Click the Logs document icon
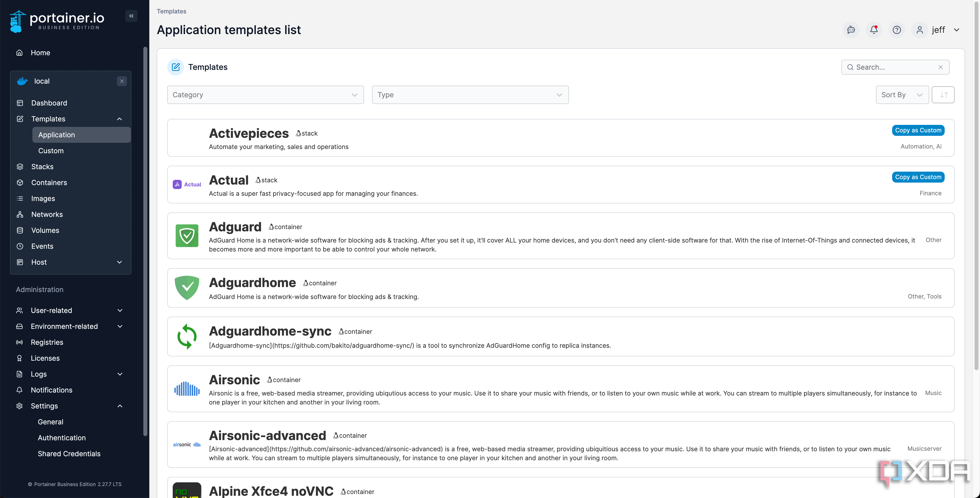This screenshot has width=980, height=498. click(x=19, y=374)
